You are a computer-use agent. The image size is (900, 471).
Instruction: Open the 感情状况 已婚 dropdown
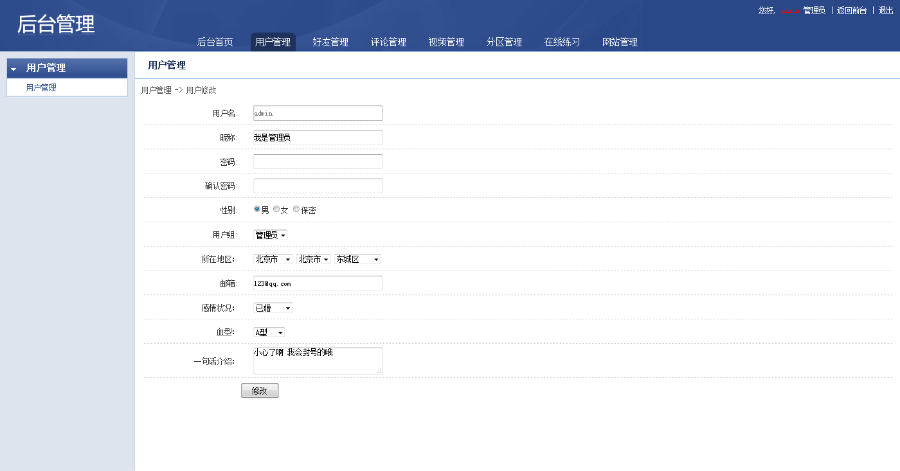(273, 308)
